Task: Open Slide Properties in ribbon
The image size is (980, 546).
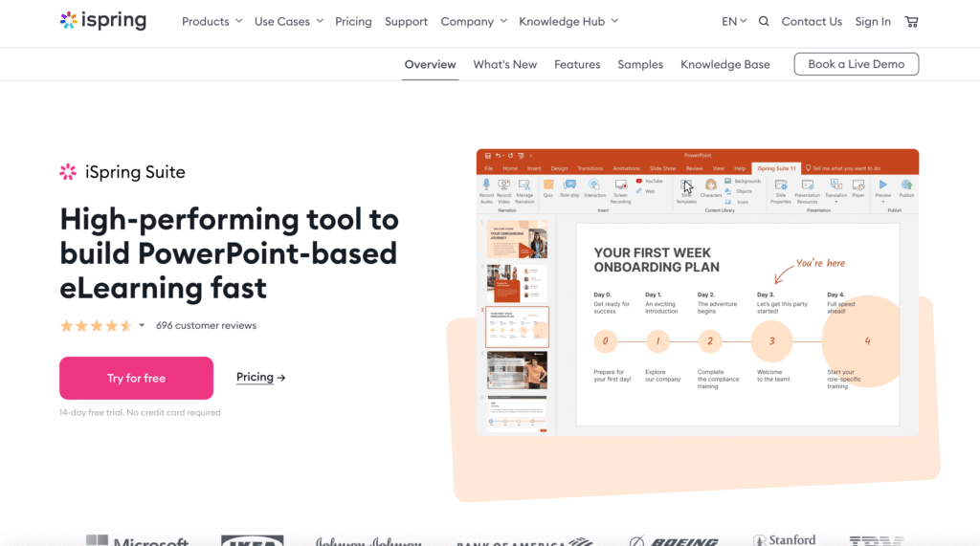Action: pos(781,190)
